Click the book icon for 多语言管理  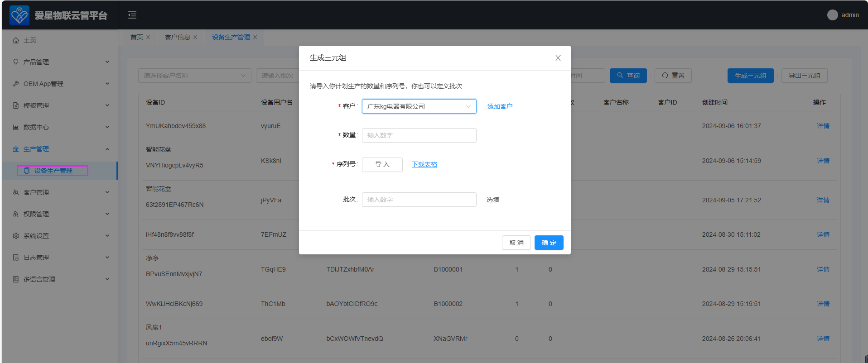(16, 279)
